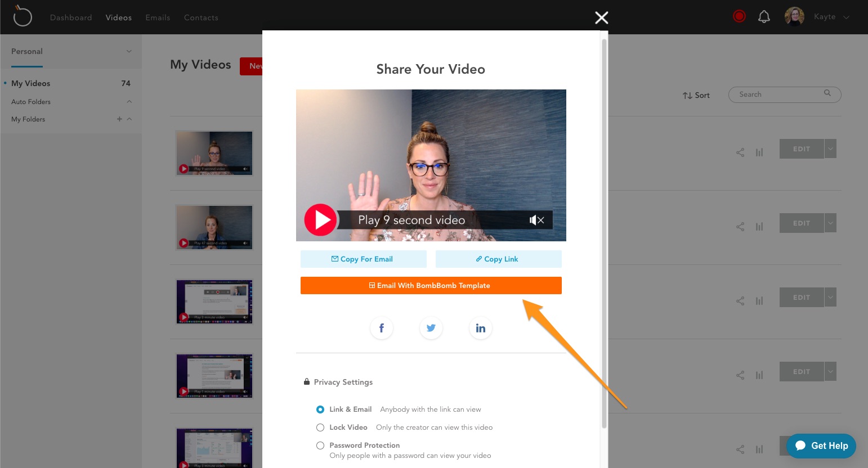This screenshot has width=868, height=468.
Task: Open notifications bell icon
Action: pyautogui.click(x=764, y=17)
